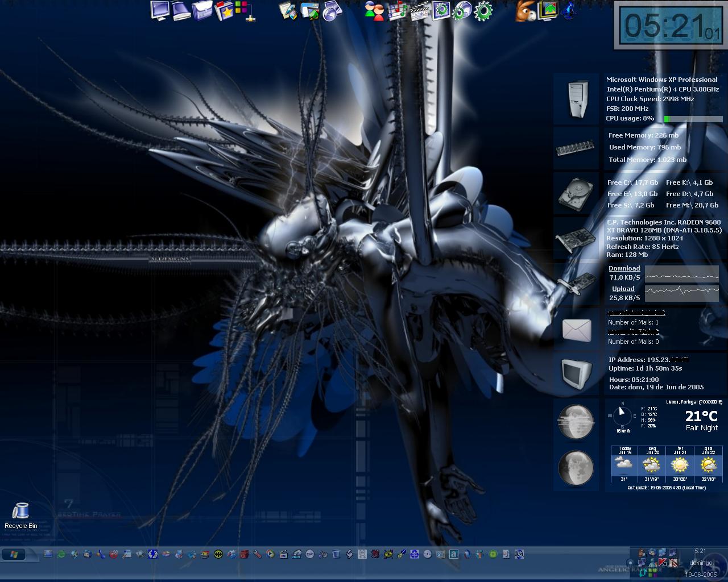
Task: Click the Show Desktop quick launch icon
Action: coord(48,554)
